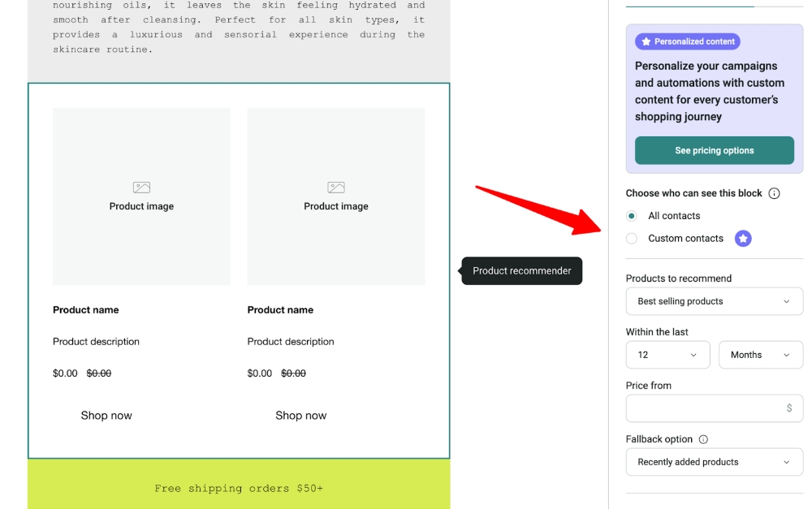The height and width of the screenshot is (509, 812).
Task: Open the Products to recommend dropdown
Action: (714, 301)
